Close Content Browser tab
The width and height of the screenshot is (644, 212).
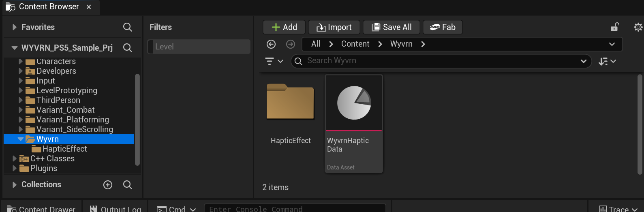click(x=89, y=7)
